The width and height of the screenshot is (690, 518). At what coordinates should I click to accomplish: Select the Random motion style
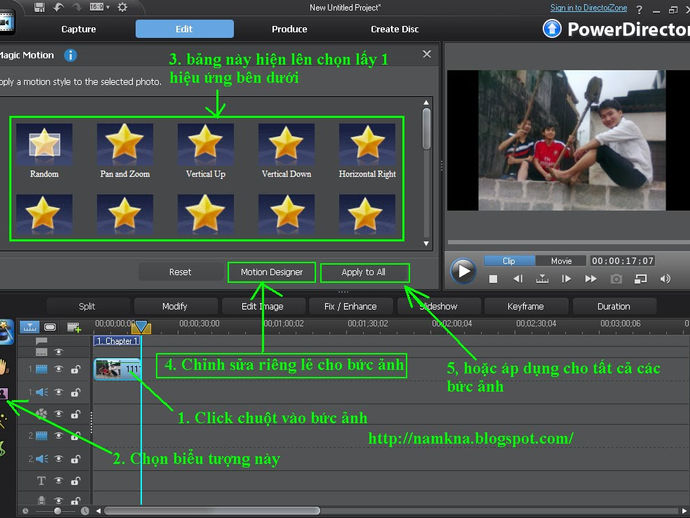(x=44, y=151)
